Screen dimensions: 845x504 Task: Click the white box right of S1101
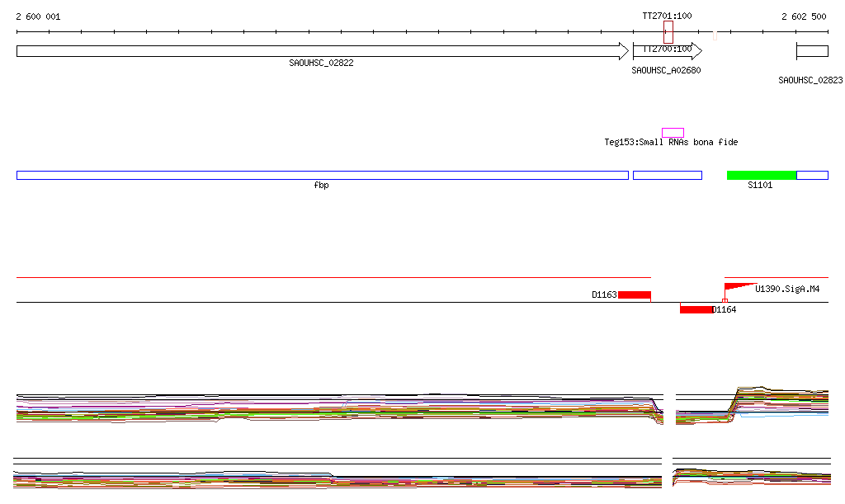[x=812, y=175]
